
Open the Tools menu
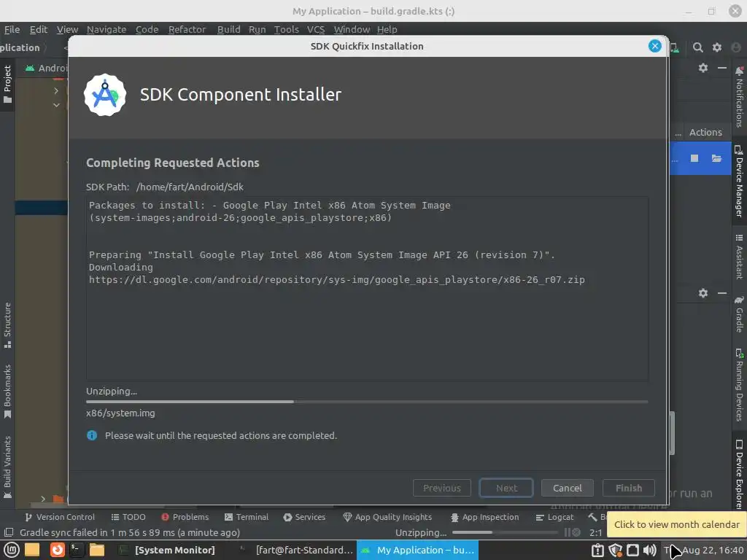tap(286, 29)
